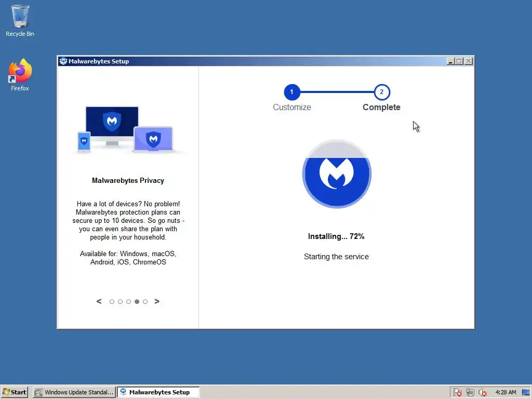Select step 2 Complete circle
Viewport: 532px width, 399px height.
tap(382, 92)
